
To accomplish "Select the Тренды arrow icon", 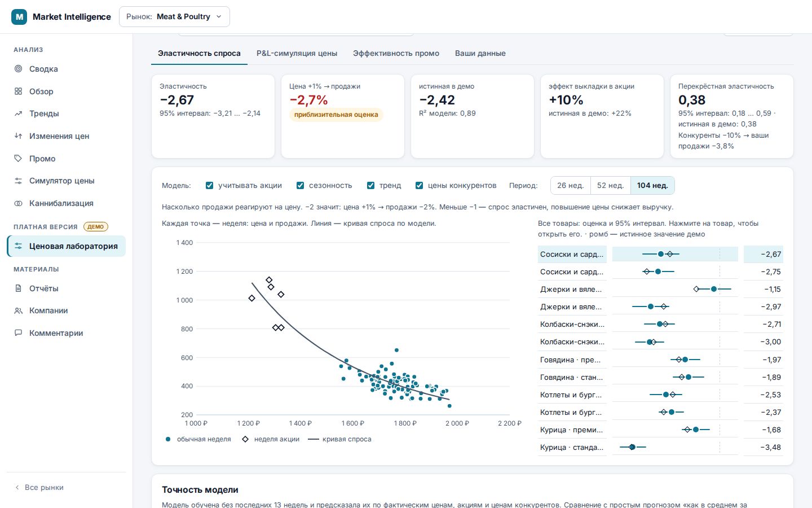I will [x=19, y=113].
